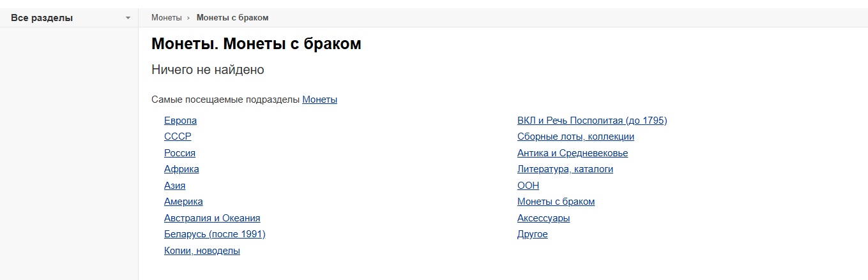Open the Америка subsection link

pos(183,202)
